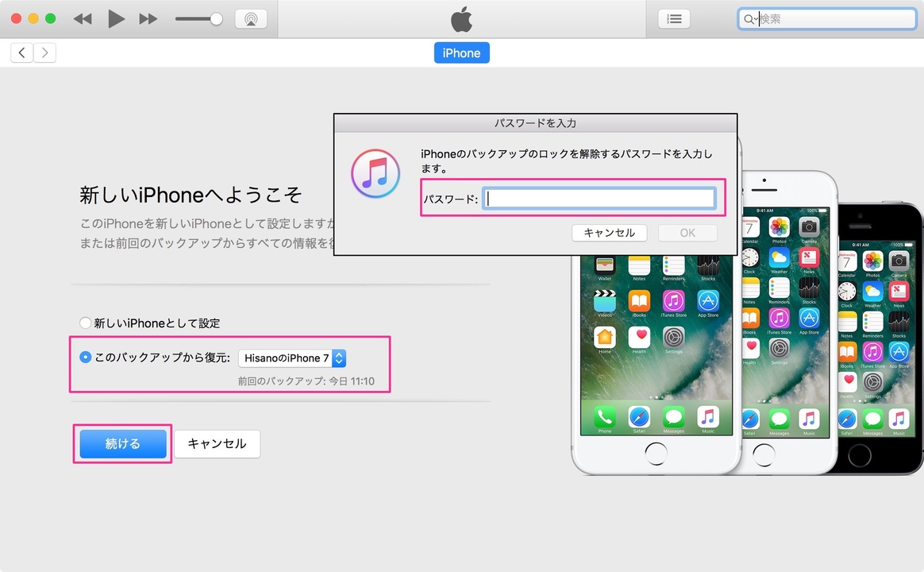Click the Home app icon on the large iPhone
The height and width of the screenshot is (572, 924).
click(605, 338)
